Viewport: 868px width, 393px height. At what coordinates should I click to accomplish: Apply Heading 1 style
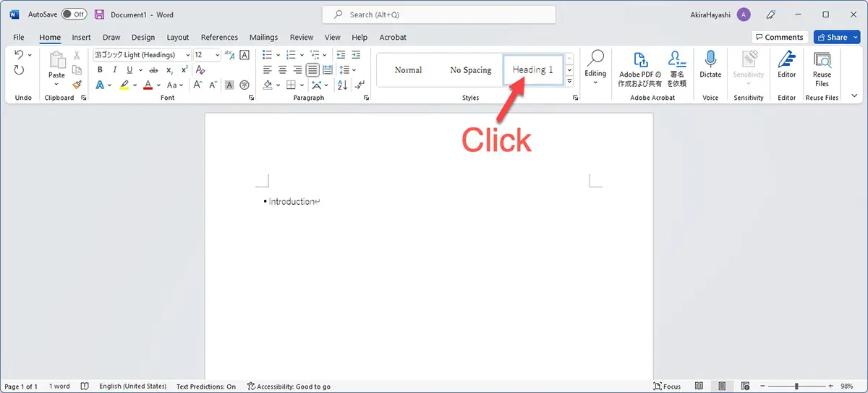coord(533,69)
